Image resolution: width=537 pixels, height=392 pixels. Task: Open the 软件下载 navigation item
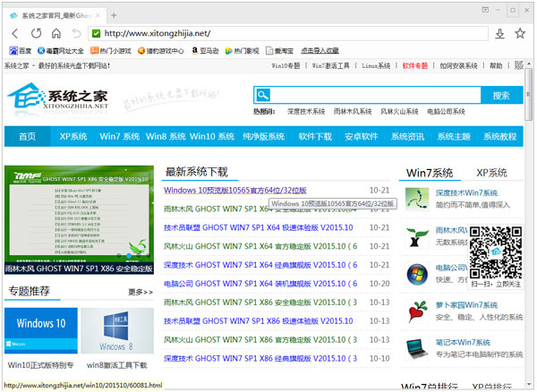315,136
